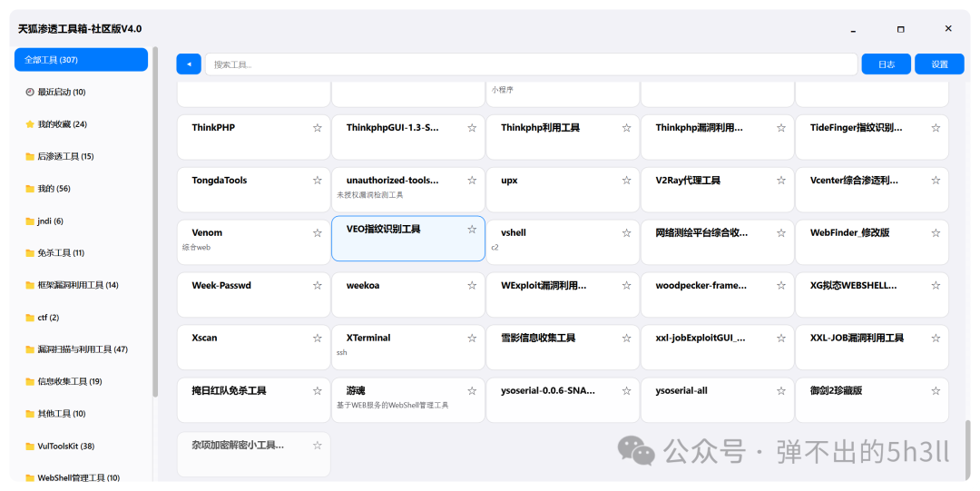Click the gold star beside 我的收藏
Screen dimensions: 980x491
[x=29, y=124]
